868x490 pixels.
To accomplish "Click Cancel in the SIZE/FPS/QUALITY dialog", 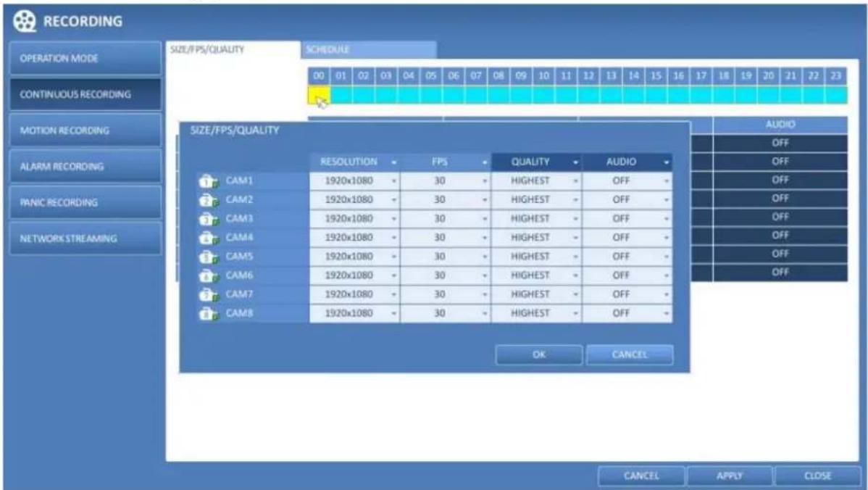I will pos(630,355).
